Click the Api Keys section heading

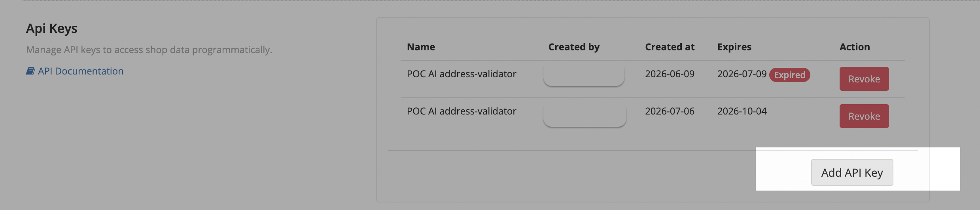52,29
